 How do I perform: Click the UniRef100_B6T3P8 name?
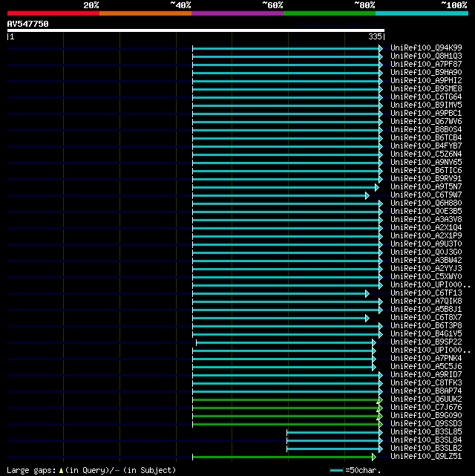pyautogui.click(x=426, y=326)
